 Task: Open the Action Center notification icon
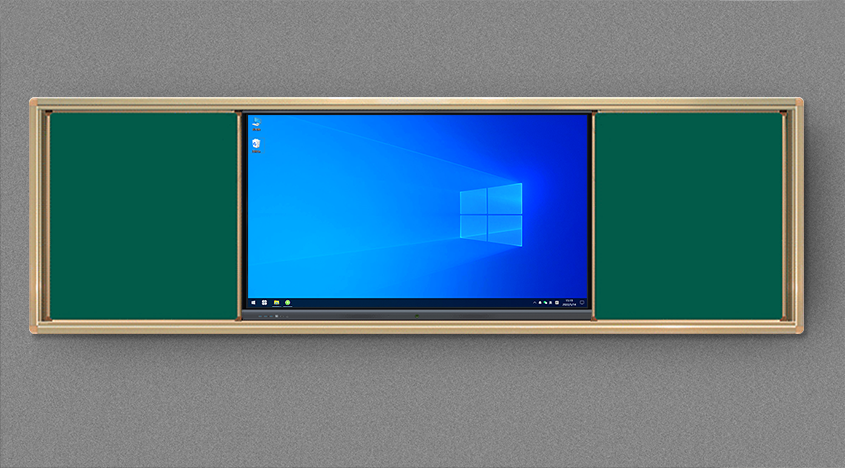pos(582,302)
